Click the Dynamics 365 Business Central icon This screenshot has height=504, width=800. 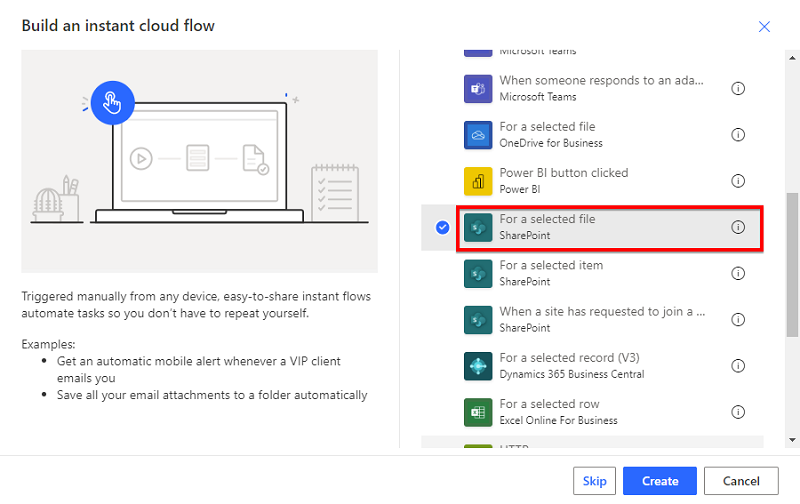tap(478, 366)
